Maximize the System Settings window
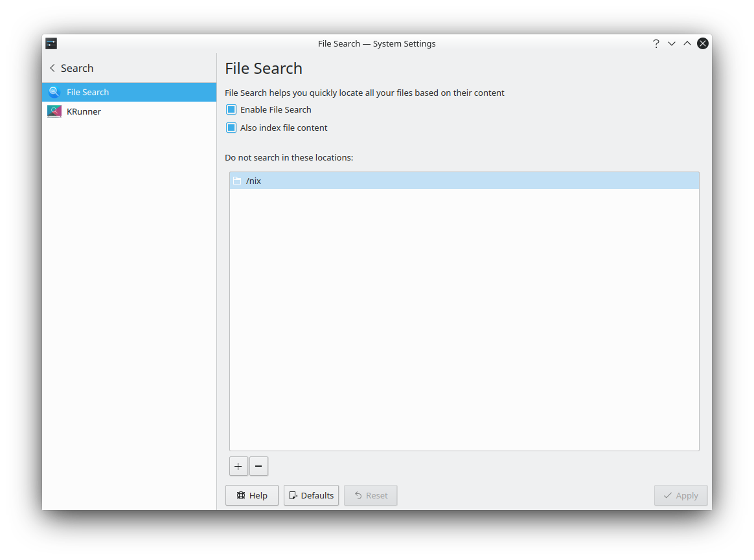The image size is (754, 560). (x=687, y=44)
